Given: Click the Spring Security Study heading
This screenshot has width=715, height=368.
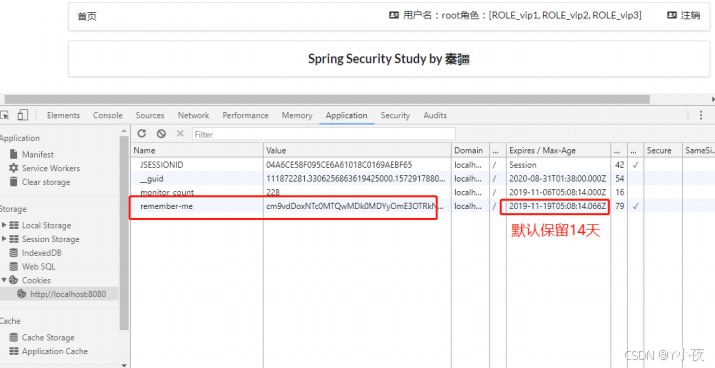Looking at the screenshot, I should (389, 59).
